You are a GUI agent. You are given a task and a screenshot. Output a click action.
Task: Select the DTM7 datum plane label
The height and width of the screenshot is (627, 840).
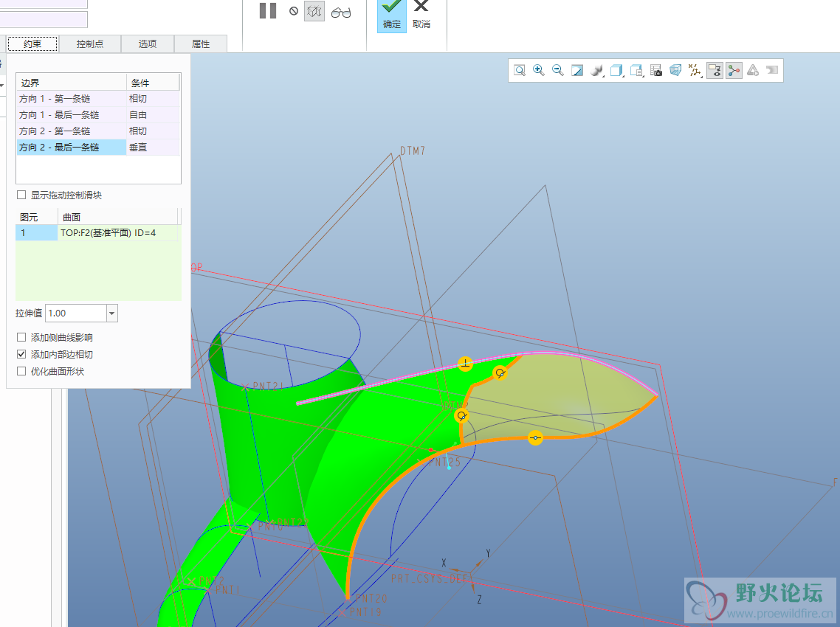(413, 151)
